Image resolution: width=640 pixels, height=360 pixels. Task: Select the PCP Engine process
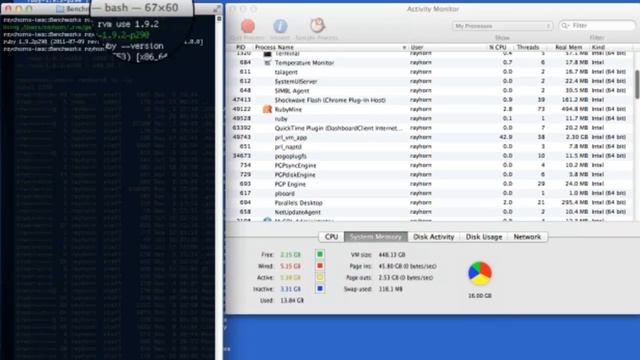[x=290, y=184]
